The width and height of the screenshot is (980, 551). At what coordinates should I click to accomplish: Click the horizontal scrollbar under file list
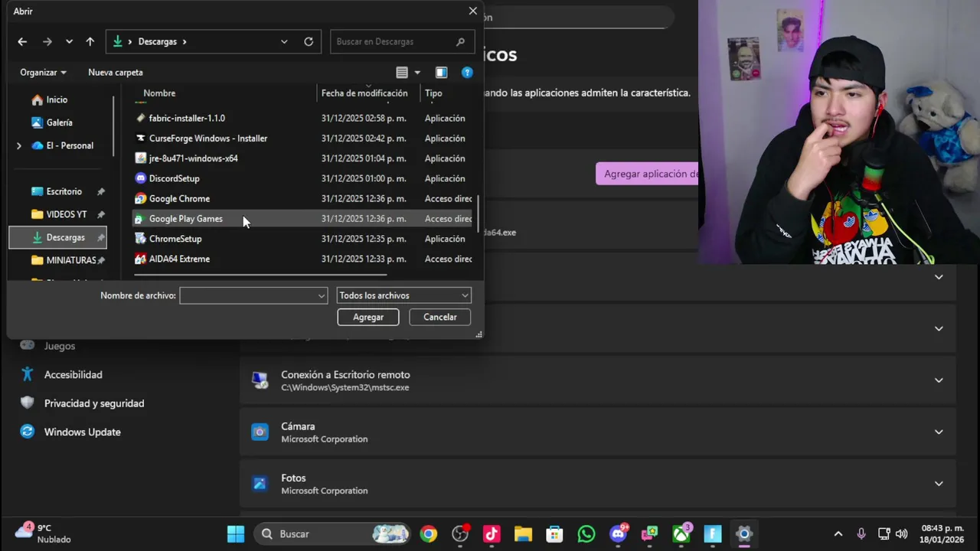click(260, 274)
